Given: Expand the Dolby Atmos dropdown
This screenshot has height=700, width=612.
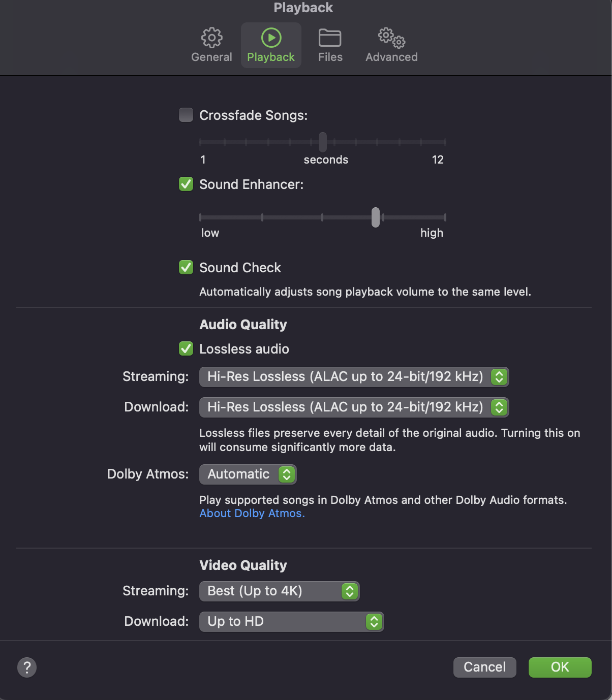Looking at the screenshot, I should pyautogui.click(x=248, y=474).
